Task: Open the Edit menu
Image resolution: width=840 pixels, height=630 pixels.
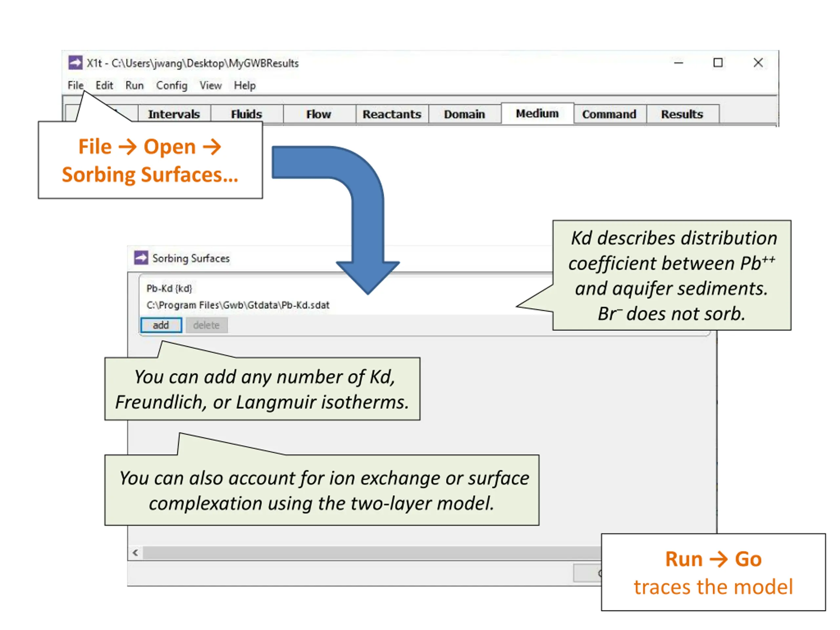Action: pos(104,85)
